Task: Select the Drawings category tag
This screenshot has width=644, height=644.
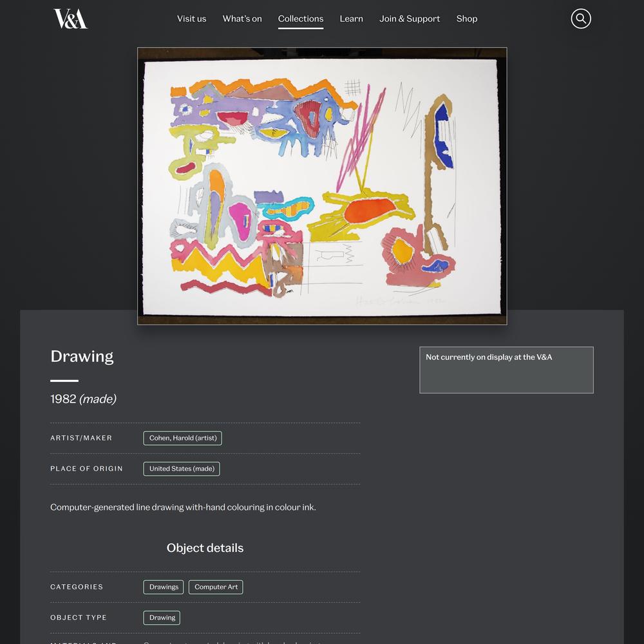Action: pos(164,587)
